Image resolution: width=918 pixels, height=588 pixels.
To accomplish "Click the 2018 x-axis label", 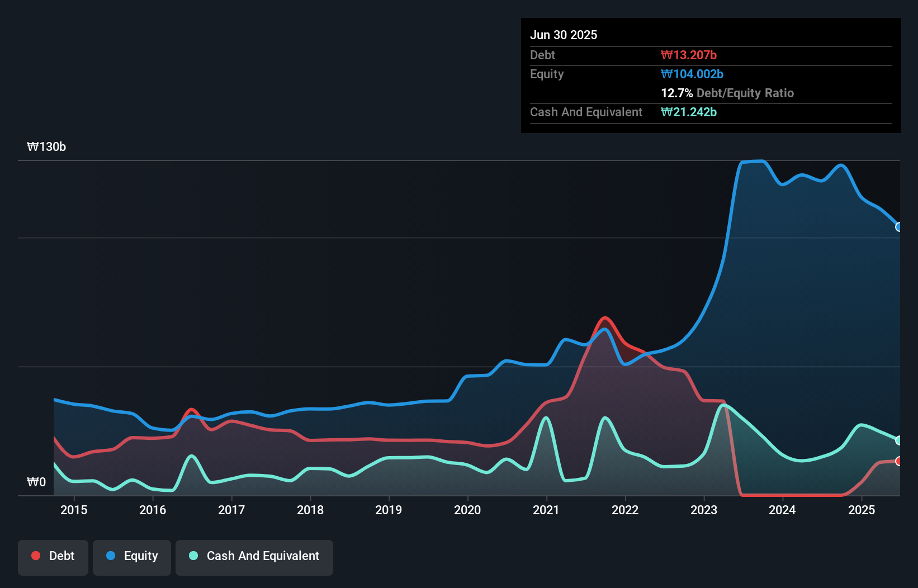I will [x=310, y=510].
